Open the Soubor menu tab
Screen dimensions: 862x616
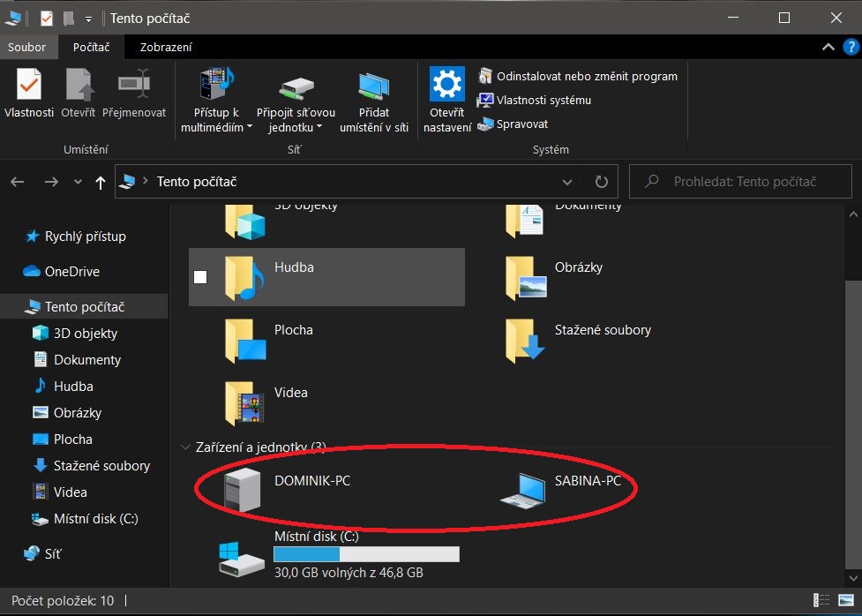click(27, 48)
